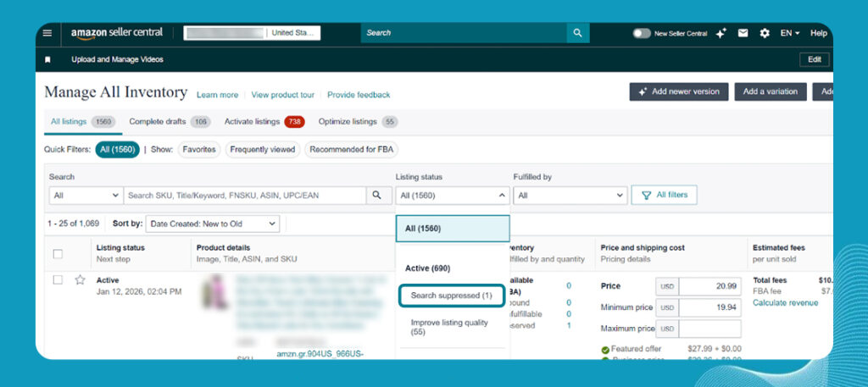
Task: Open the EN language selector
Action: point(790,33)
